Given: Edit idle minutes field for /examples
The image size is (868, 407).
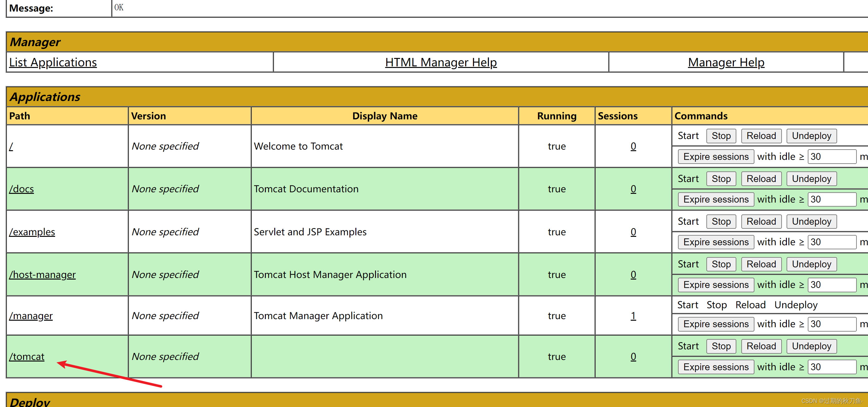Looking at the screenshot, I should [831, 242].
